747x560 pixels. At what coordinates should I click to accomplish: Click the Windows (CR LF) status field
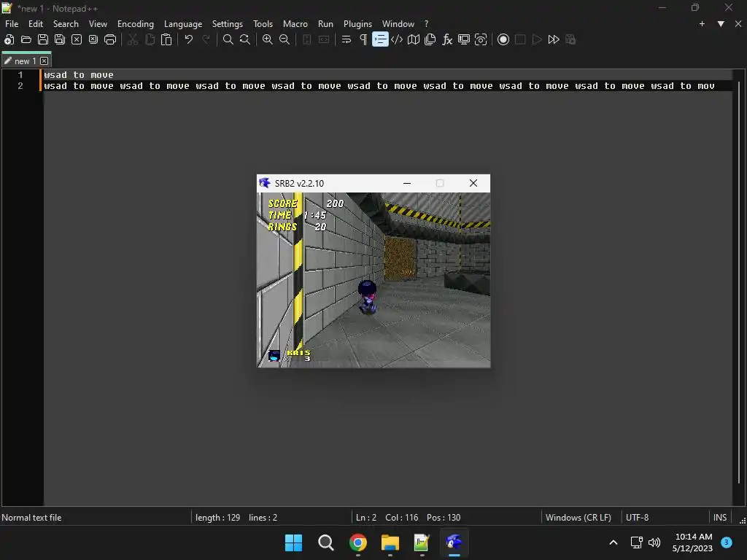tap(578, 518)
